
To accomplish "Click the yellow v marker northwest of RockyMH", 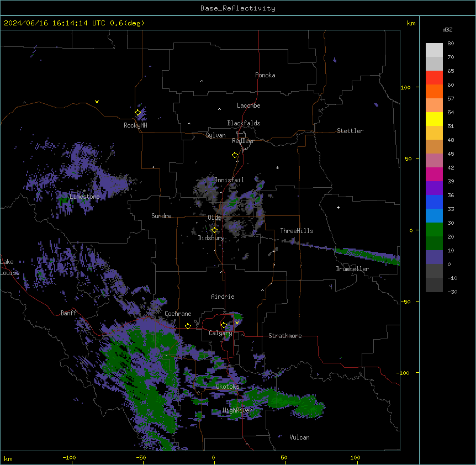I will (97, 102).
